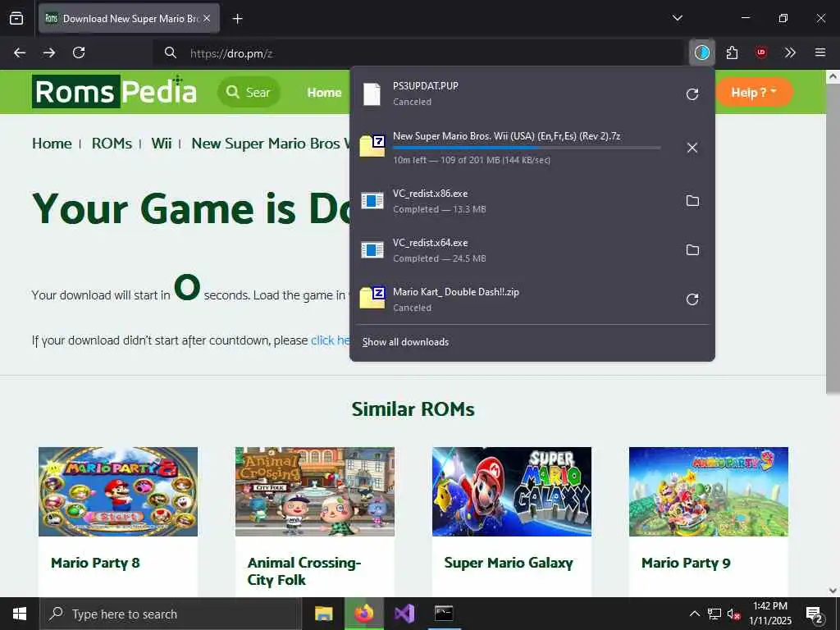The width and height of the screenshot is (840, 630).
Task: Show VC_redist.x64.exe in folder
Action: (692, 249)
